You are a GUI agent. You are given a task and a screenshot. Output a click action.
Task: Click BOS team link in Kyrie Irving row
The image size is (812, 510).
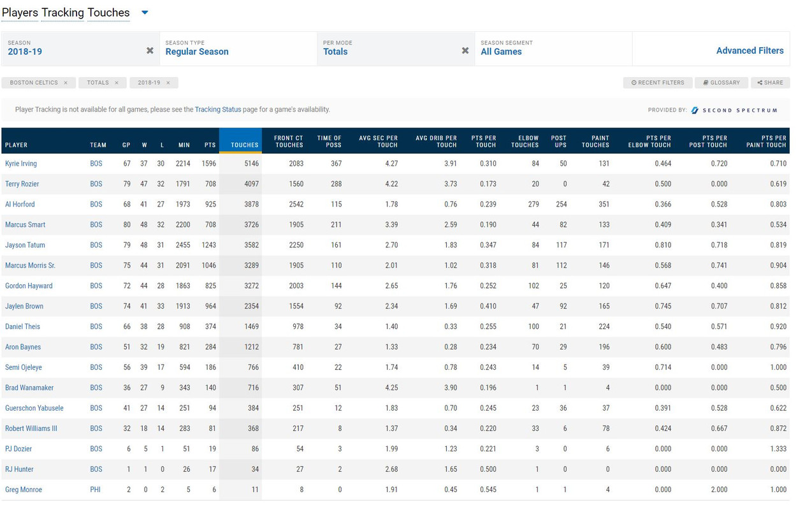coord(96,164)
